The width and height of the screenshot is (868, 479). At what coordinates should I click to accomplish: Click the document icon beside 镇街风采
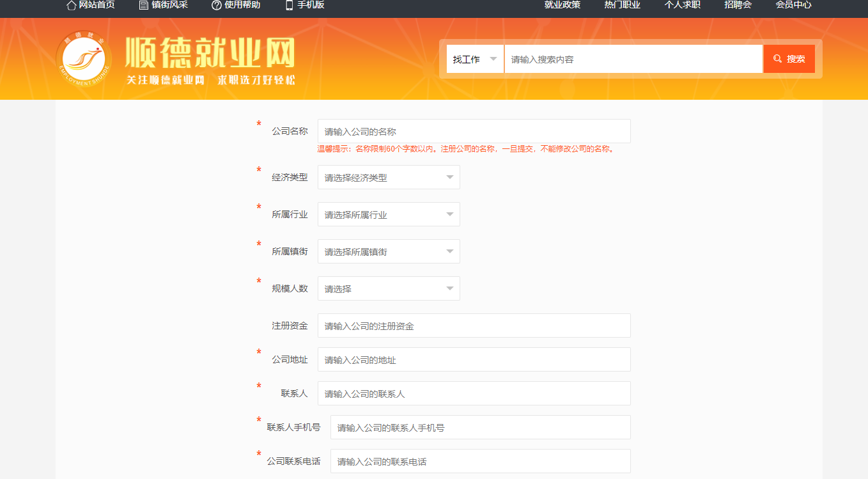144,5
